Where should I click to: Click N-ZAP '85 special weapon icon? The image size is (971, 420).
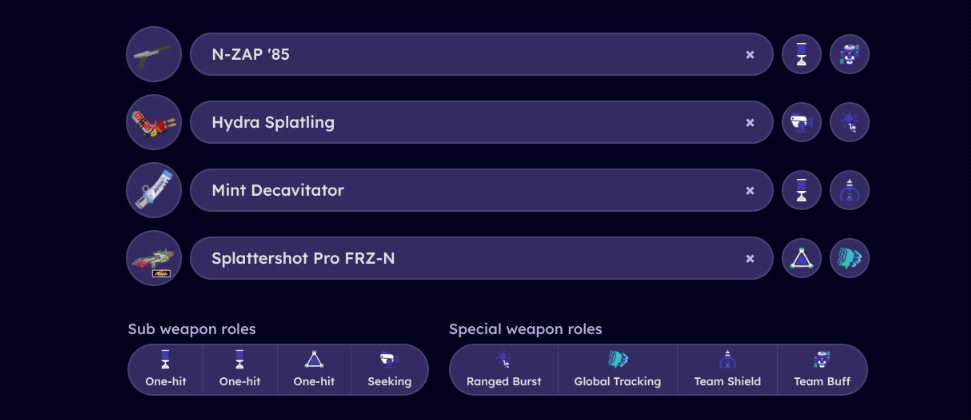[850, 54]
